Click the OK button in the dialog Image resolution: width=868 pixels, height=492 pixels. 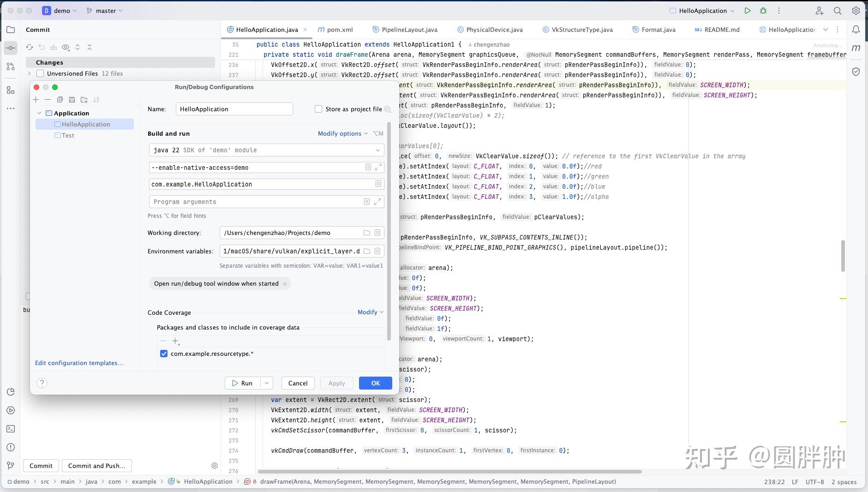coord(375,383)
